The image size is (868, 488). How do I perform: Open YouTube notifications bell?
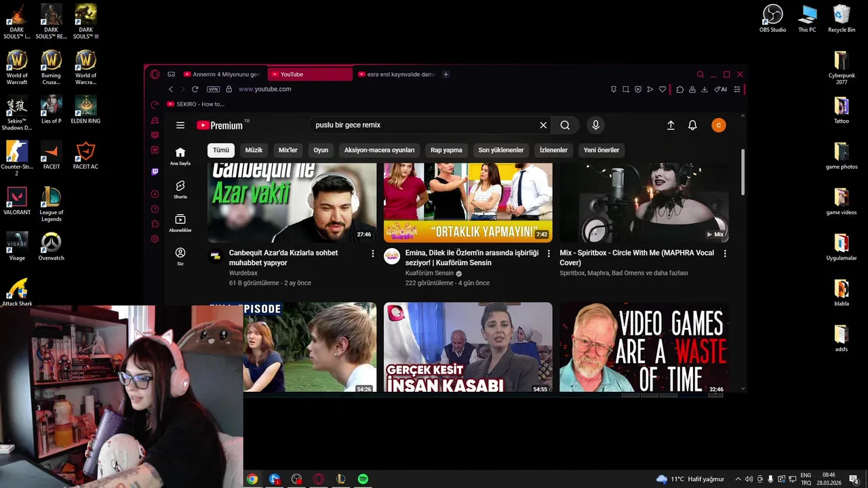pyautogui.click(x=692, y=125)
